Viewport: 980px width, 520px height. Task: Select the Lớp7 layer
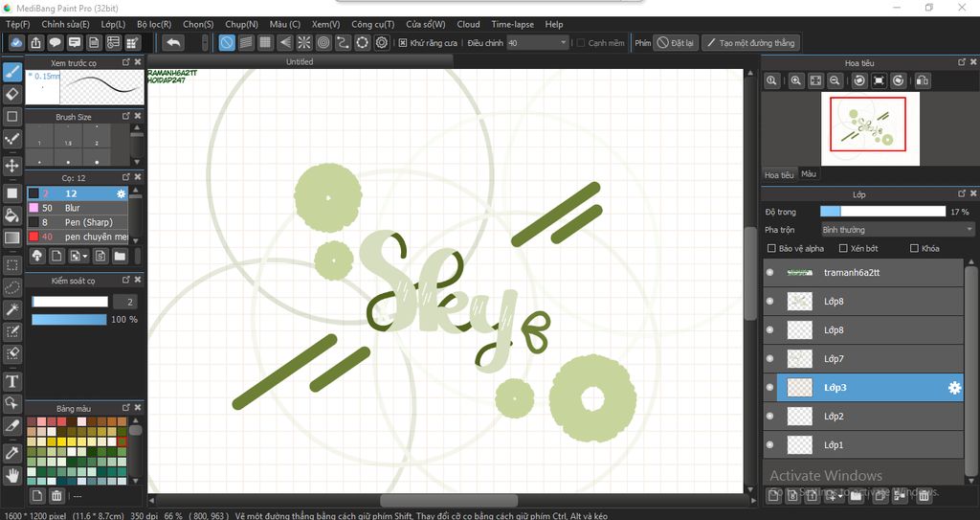pyautogui.click(x=864, y=358)
